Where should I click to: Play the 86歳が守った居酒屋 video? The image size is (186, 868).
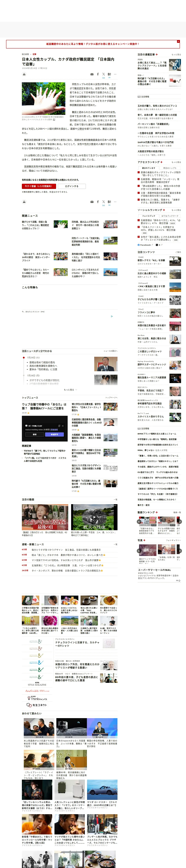pyautogui.click(x=45, y=517)
